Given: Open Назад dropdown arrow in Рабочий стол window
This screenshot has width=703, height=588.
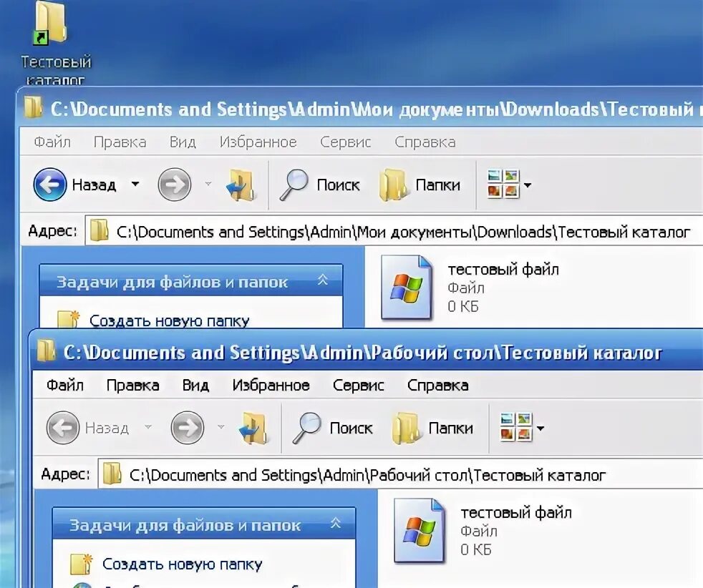Looking at the screenshot, I should pos(148,427).
